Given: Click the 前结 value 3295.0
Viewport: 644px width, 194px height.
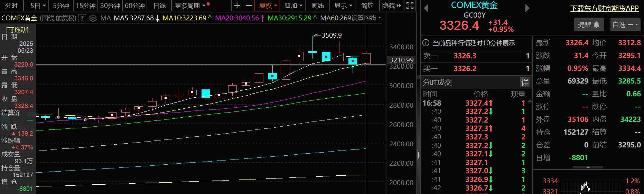Looking at the screenshot, I should pyautogui.click(x=629, y=145).
